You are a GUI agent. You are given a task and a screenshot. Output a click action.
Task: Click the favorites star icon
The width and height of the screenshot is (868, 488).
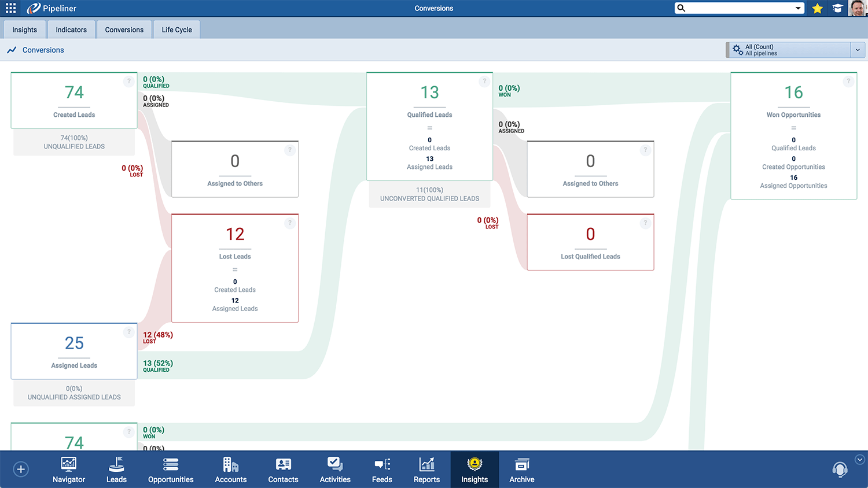tap(817, 8)
